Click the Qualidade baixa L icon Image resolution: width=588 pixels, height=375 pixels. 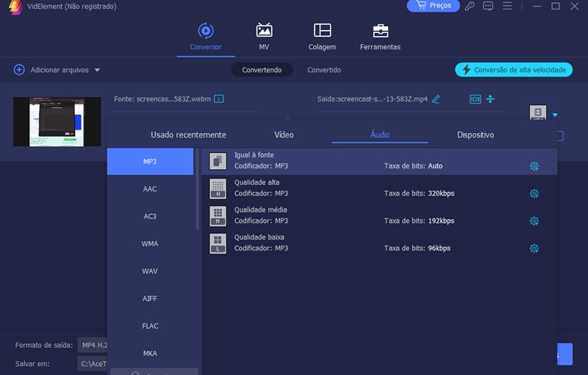tap(218, 243)
